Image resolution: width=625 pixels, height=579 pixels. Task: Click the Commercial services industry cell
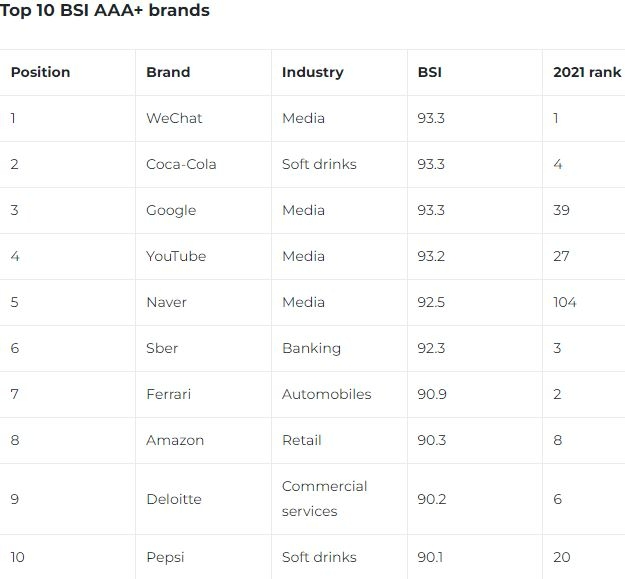(324, 499)
